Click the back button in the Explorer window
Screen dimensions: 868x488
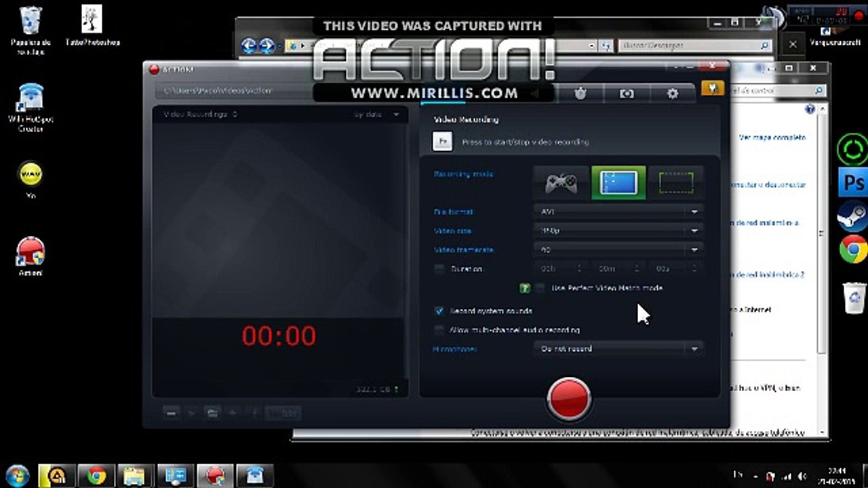pyautogui.click(x=249, y=45)
